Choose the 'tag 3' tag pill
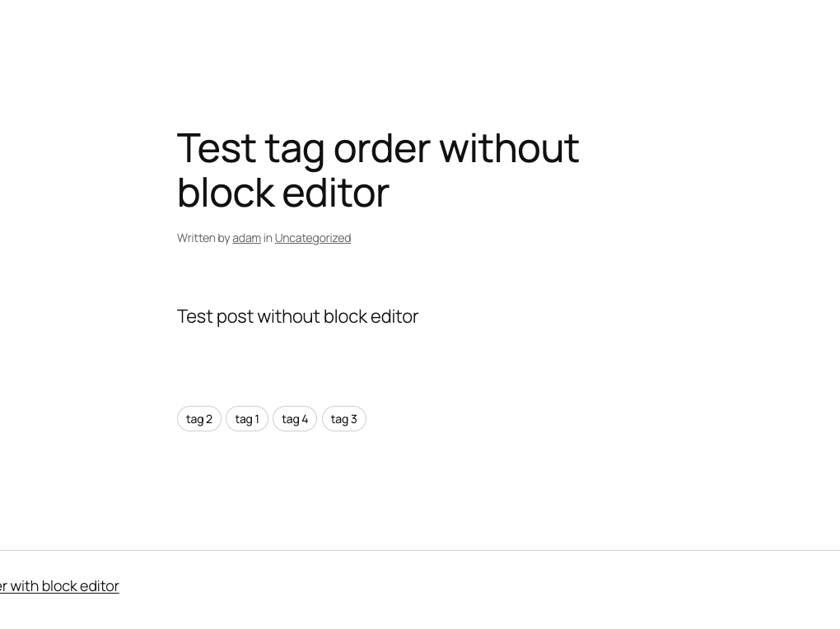 343,419
